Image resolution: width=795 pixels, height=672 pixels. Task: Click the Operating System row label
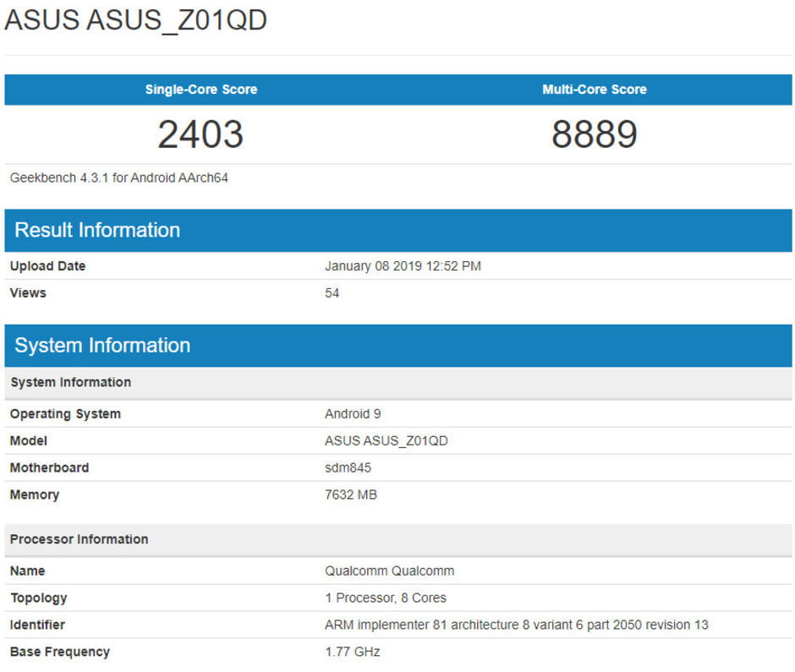65,413
